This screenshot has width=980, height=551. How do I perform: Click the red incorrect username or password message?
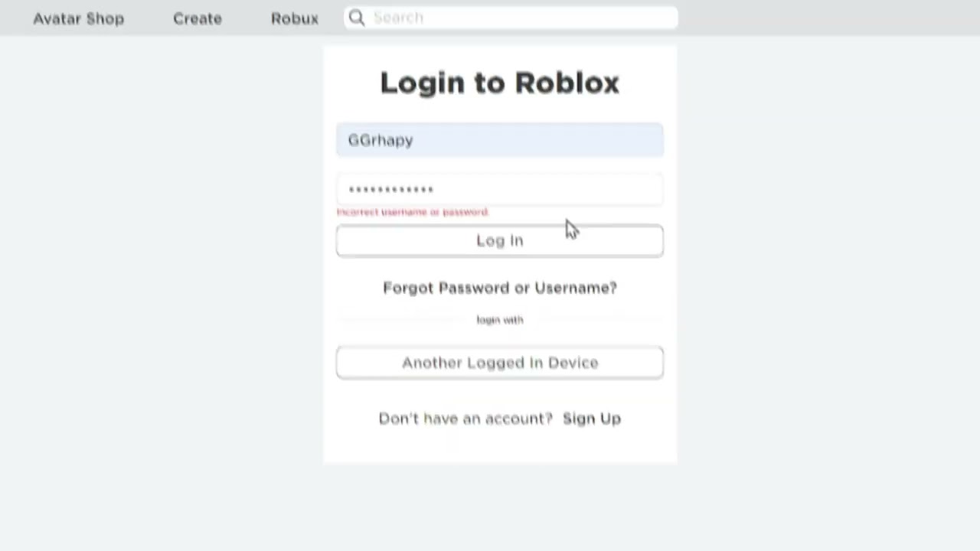tap(413, 212)
